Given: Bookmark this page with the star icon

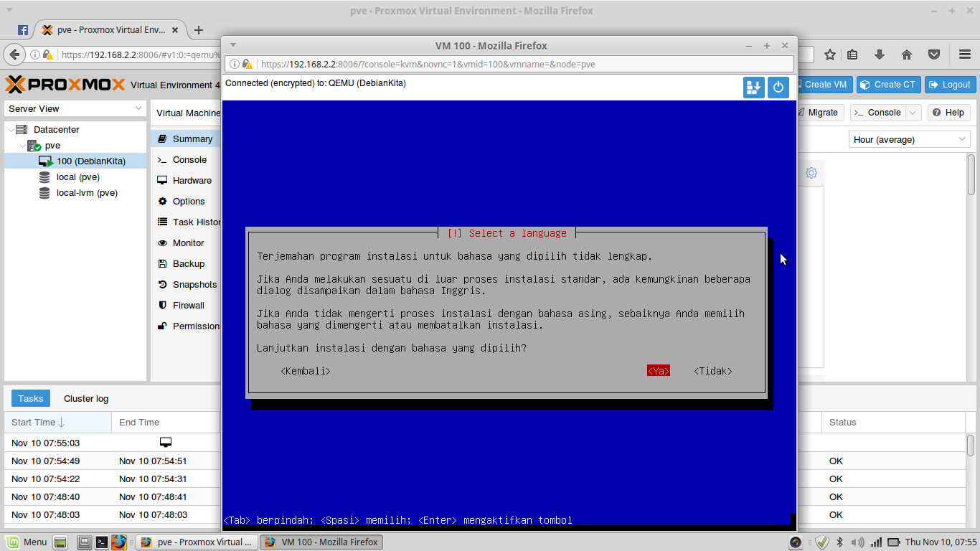Looking at the screenshot, I should coord(830,55).
